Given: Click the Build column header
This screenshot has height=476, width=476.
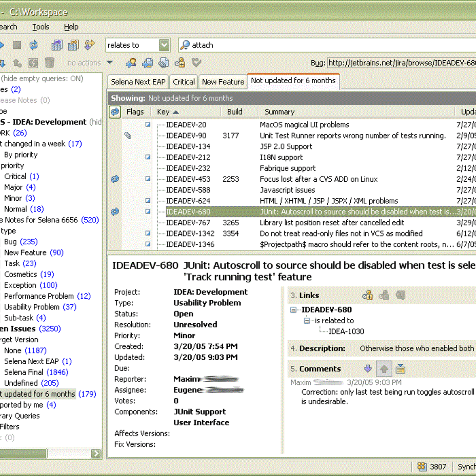Looking at the screenshot, I should coord(235,112).
